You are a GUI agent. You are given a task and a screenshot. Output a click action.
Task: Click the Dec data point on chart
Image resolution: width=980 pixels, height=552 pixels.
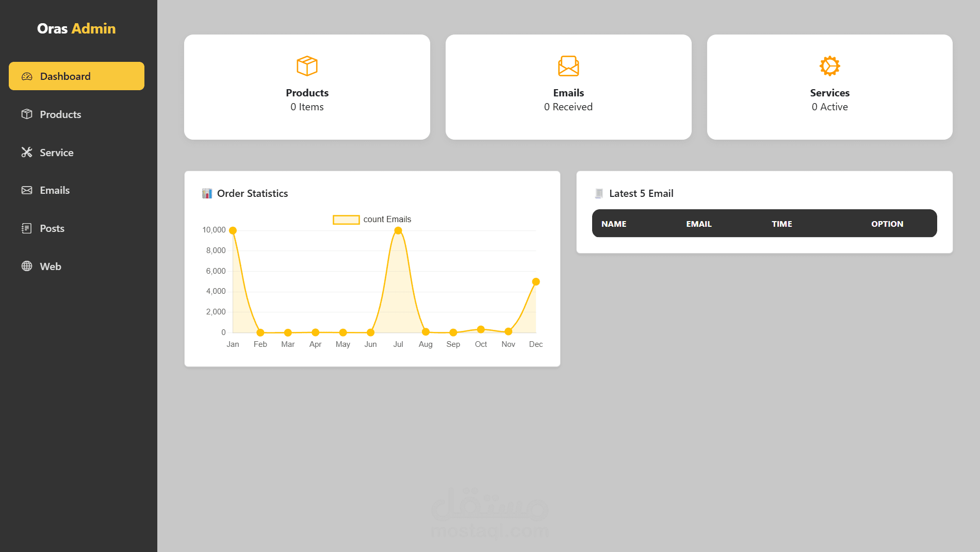(536, 281)
